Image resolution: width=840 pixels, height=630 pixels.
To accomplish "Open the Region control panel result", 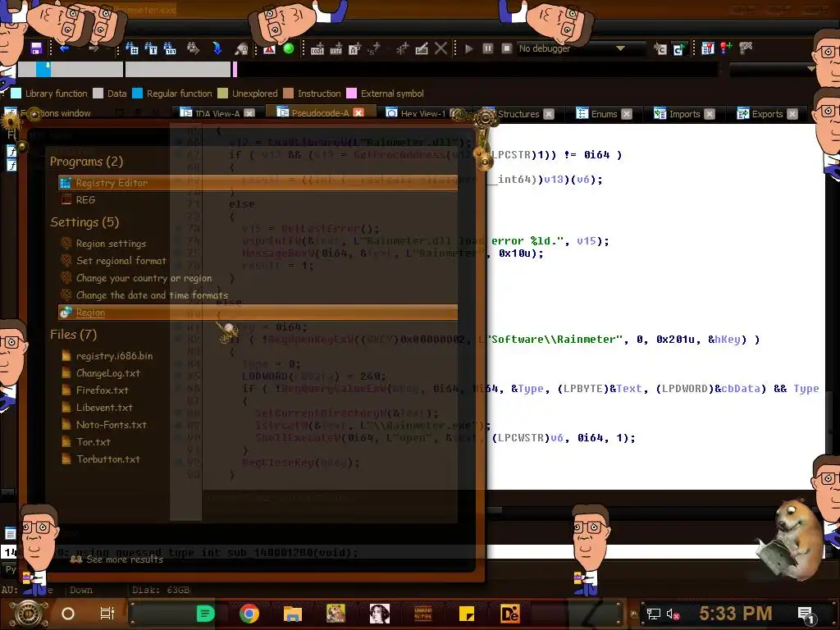I will coord(258,313).
